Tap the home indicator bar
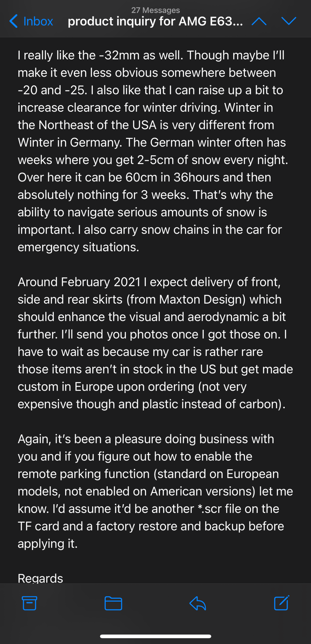The image size is (311, 644). pos(155,636)
